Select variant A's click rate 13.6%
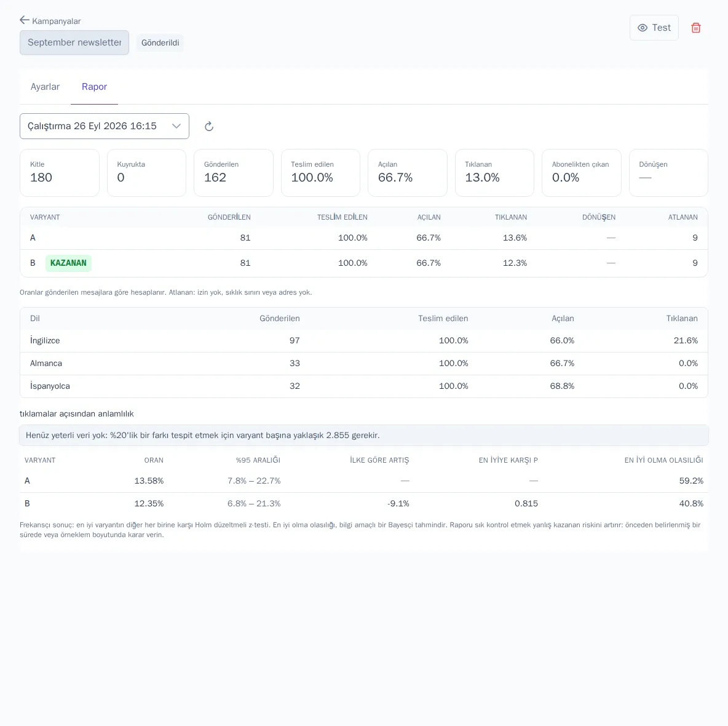 (515, 238)
